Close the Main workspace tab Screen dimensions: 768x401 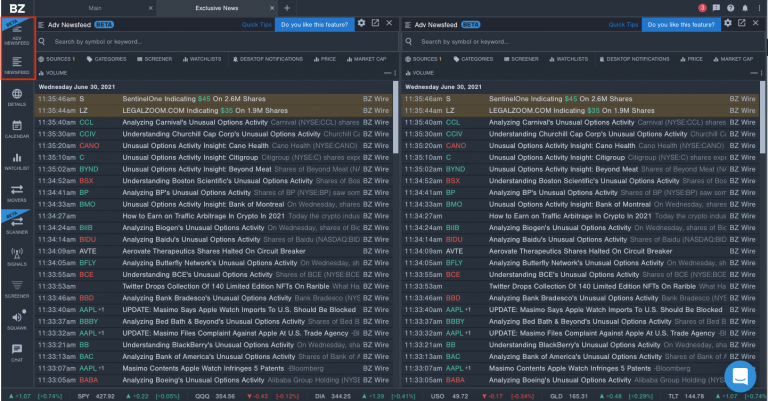(151, 8)
